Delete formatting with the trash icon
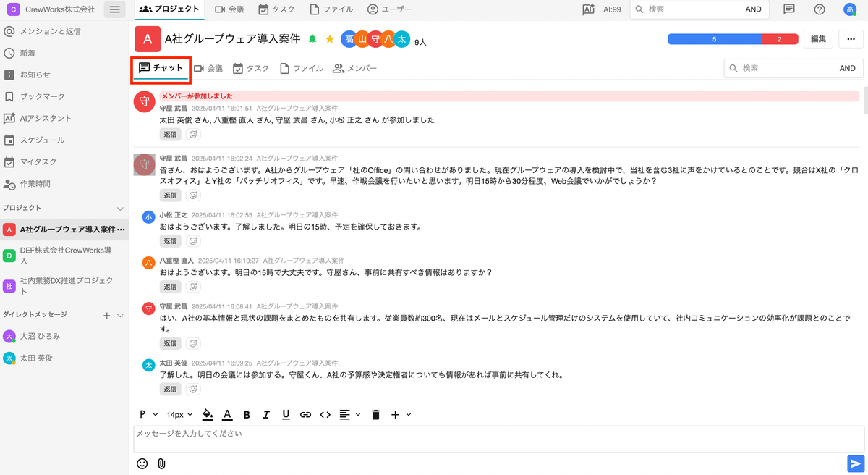 pos(375,415)
